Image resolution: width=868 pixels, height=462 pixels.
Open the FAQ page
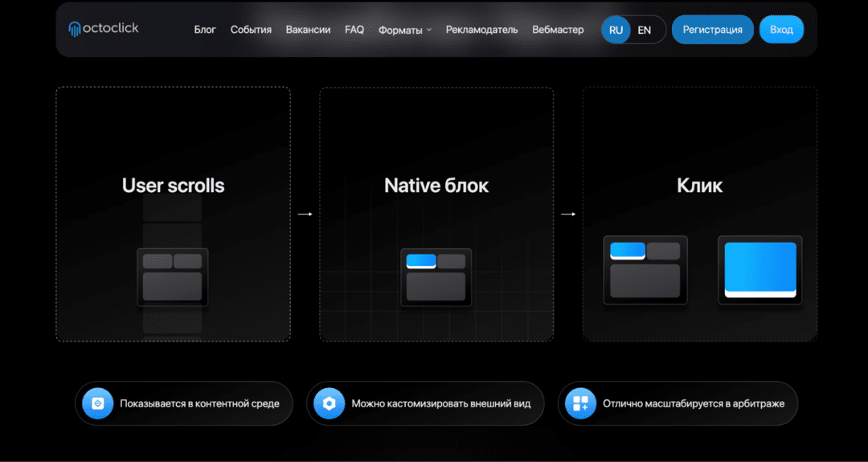coord(354,30)
